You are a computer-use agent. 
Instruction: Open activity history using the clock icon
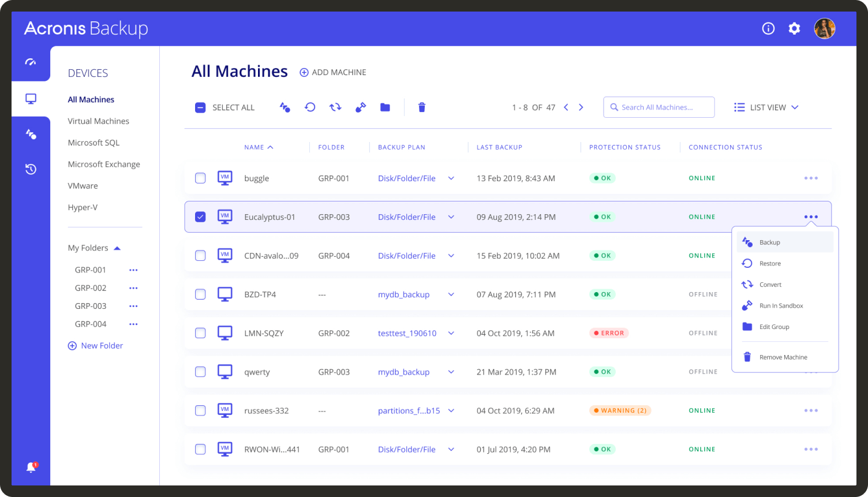31,169
